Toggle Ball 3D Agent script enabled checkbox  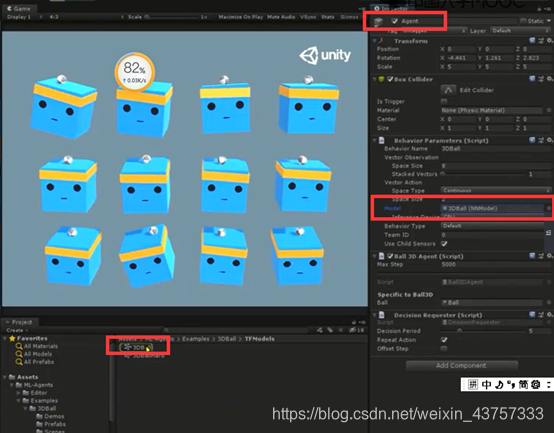390,256
